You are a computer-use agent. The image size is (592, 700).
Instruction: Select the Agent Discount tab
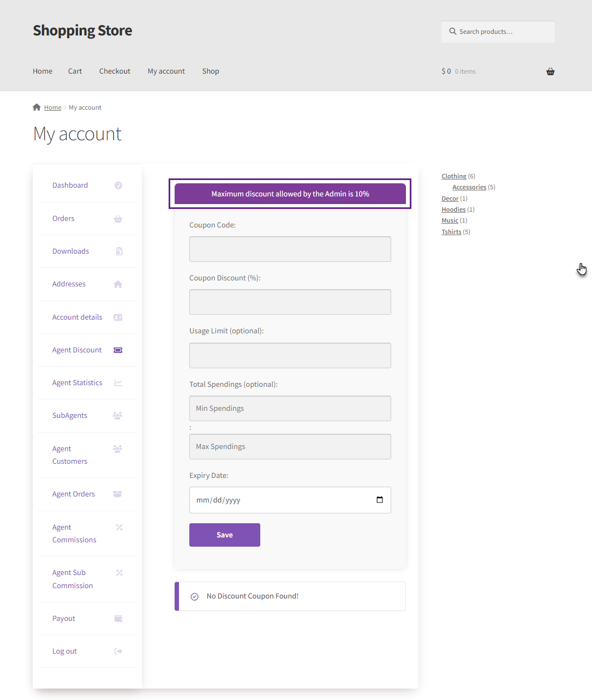pos(77,350)
